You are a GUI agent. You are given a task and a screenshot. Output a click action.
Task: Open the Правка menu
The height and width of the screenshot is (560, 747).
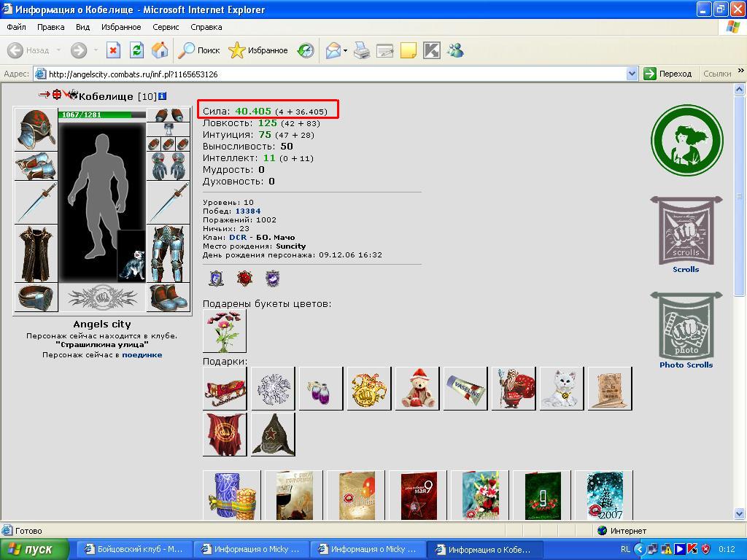(x=50, y=27)
